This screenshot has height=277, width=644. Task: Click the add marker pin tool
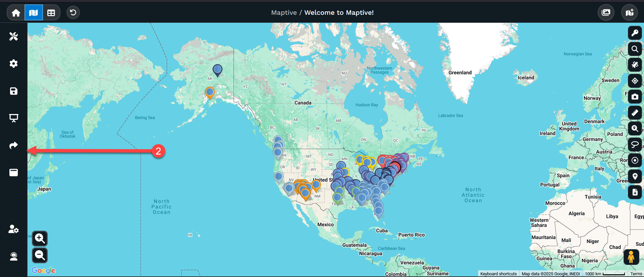tap(635, 176)
